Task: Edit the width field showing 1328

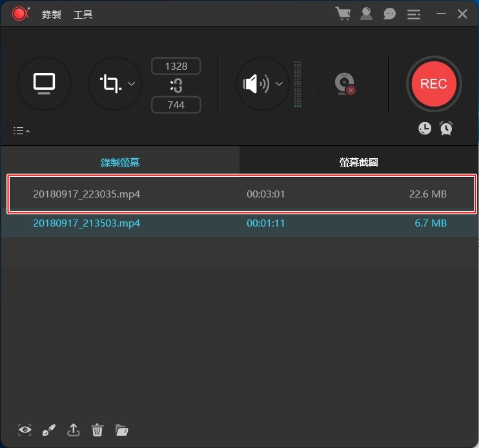Action: coord(176,66)
